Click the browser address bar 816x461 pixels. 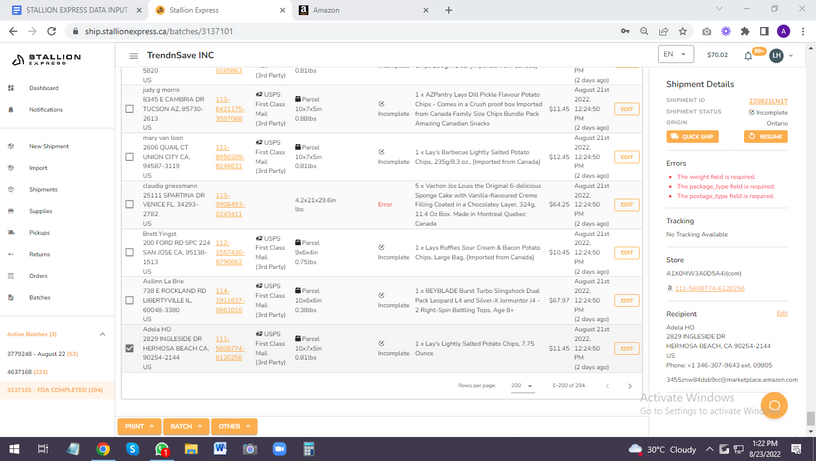[x=350, y=31]
